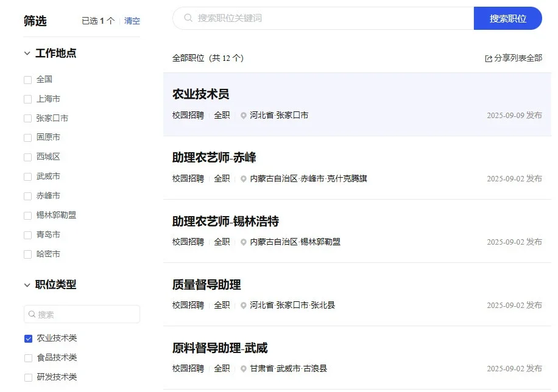Click the 筛选 filter panel title
The width and height of the screenshot is (558, 392).
[x=35, y=21]
